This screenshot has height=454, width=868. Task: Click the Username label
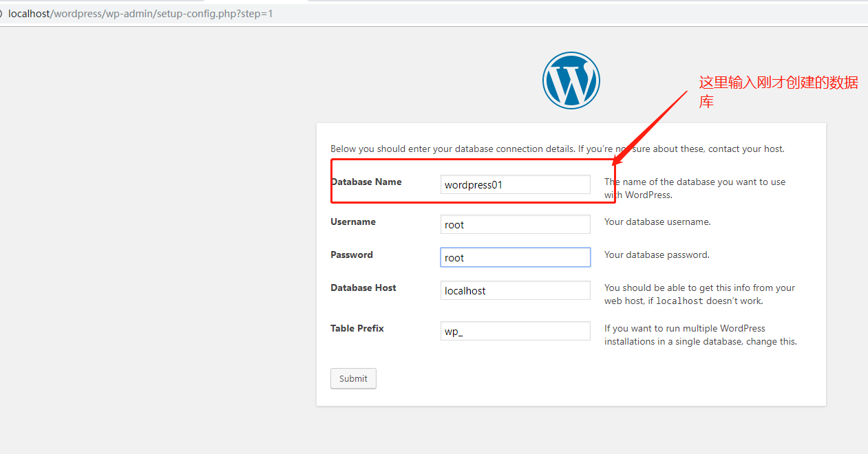(353, 221)
